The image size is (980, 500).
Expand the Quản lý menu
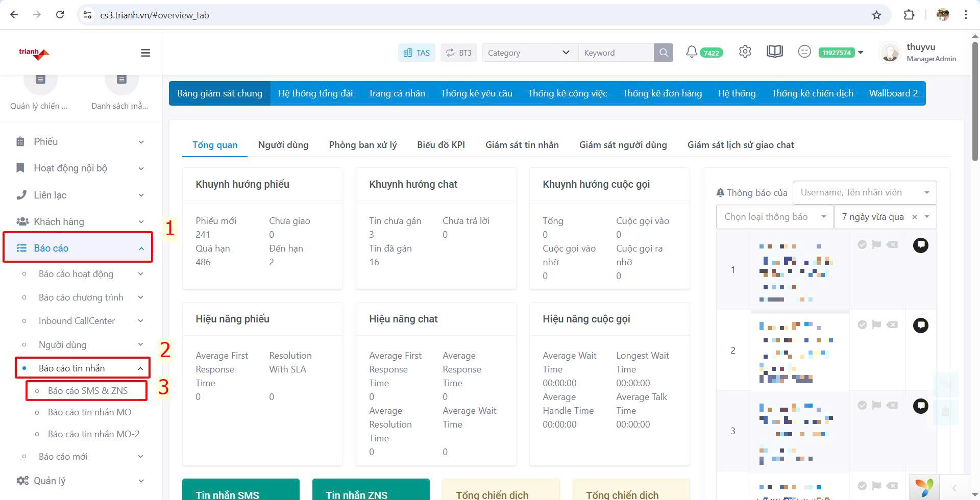(x=80, y=481)
